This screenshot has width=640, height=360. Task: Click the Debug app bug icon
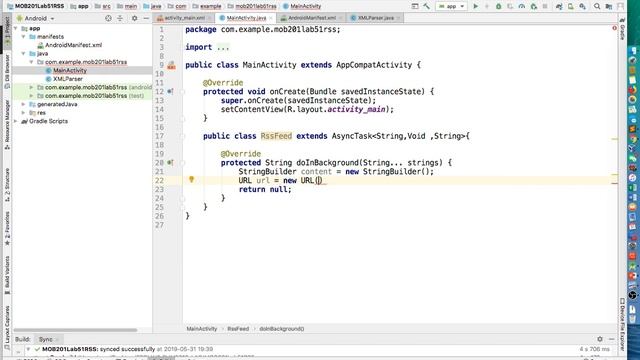click(498, 7)
